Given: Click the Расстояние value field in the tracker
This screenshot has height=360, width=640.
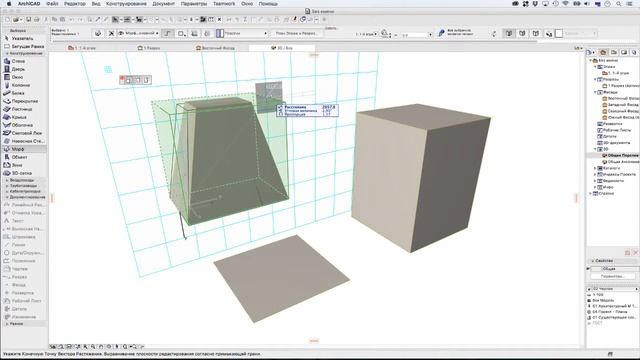Looking at the screenshot, I should tap(329, 107).
